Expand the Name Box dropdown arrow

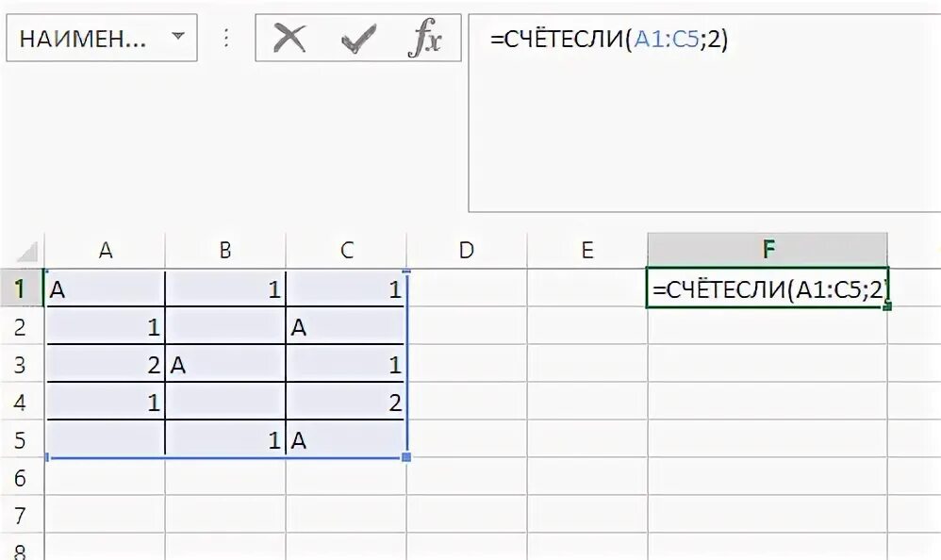pyautogui.click(x=177, y=36)
